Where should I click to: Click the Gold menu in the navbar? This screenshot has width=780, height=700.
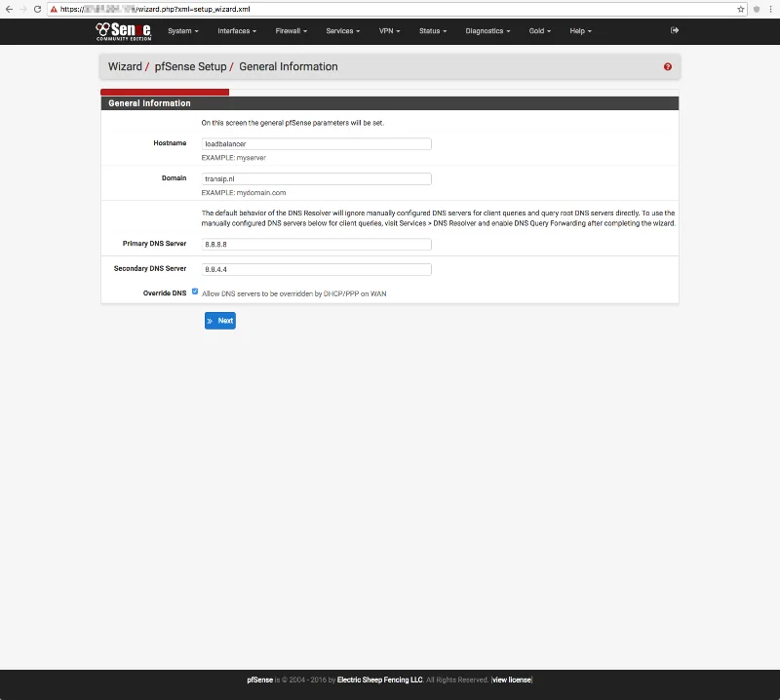coord(539,30)
